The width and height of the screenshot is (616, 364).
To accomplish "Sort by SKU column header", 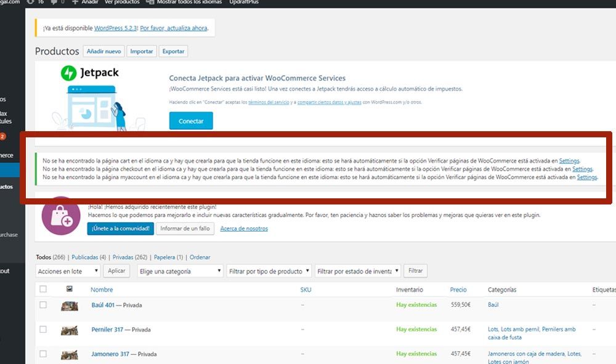I will pyautogui.click(x=306, y=289).
